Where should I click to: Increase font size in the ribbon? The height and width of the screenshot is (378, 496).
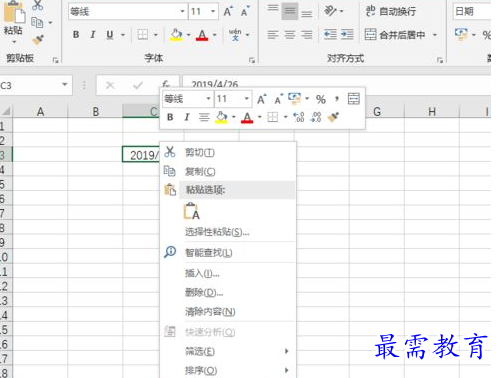[228, 12]
